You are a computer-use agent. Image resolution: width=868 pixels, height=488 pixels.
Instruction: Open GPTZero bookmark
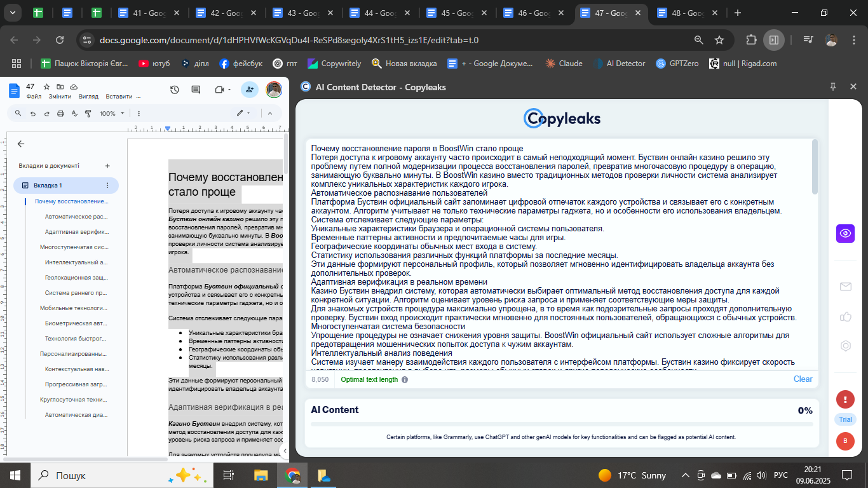point(676,64)
